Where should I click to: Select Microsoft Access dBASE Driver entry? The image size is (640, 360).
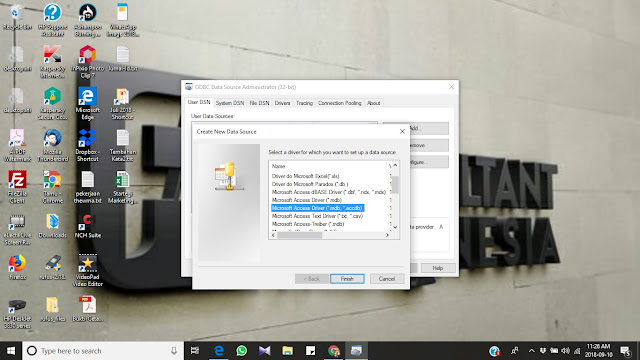point(329,192)
